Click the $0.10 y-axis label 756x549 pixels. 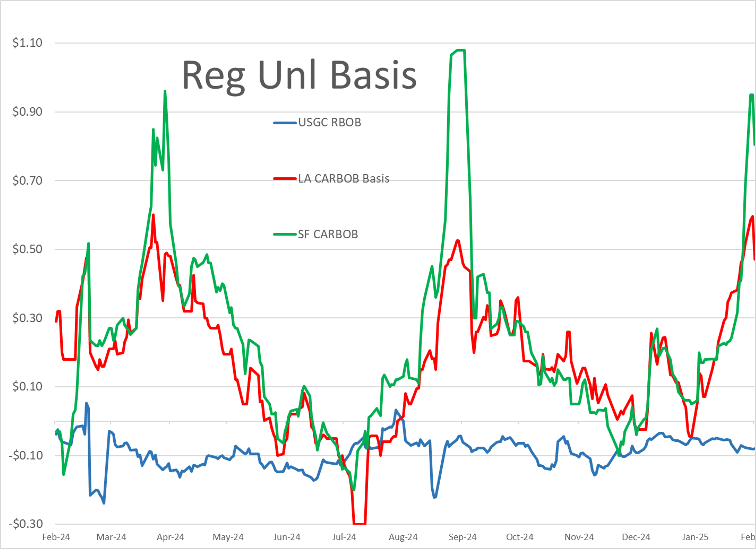[27, 387]
